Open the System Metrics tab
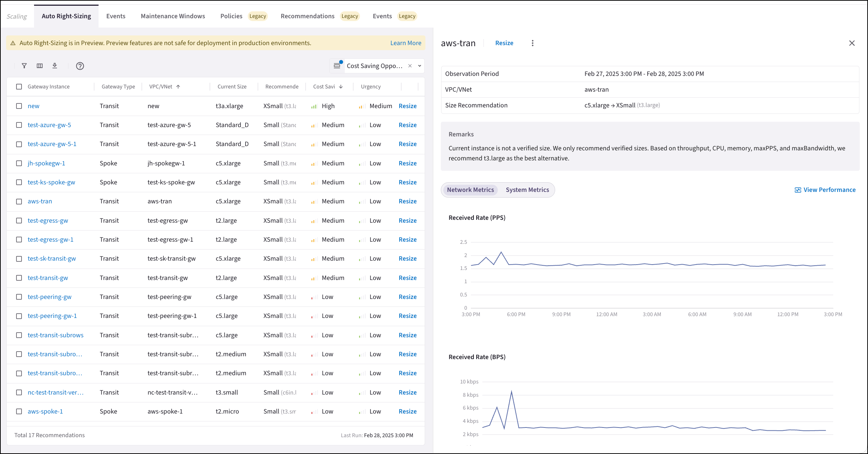 click(527, 190)
